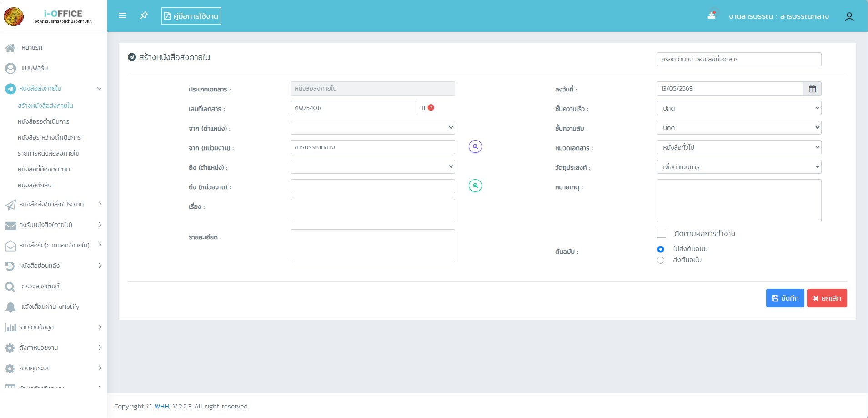Screen dimensions: 868x418
Task: Click the เรื่อง subject text area
Action: (x=373, y=211)
